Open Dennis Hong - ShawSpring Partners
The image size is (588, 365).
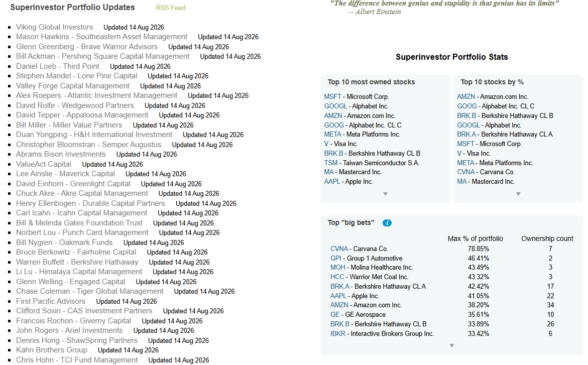76,340
